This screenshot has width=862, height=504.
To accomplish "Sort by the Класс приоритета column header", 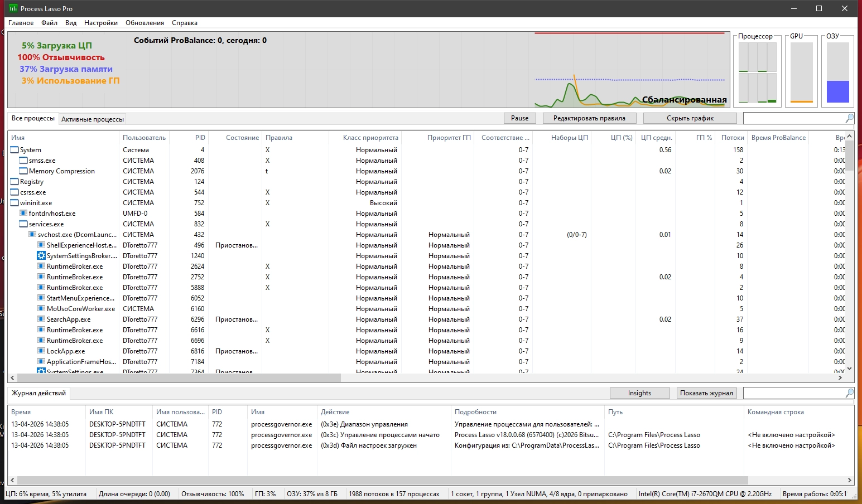I will click(x=365, y=138).
